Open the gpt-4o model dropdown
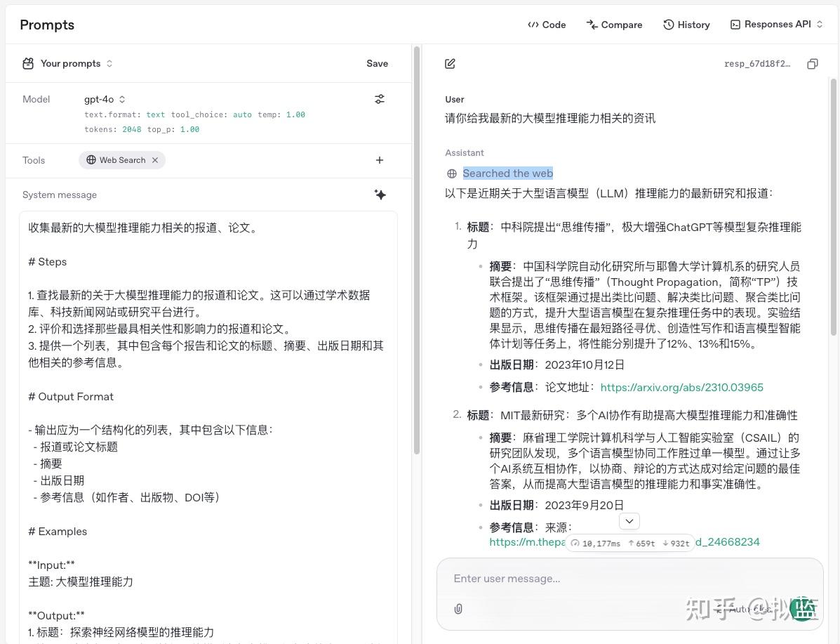 coord(105,99)
